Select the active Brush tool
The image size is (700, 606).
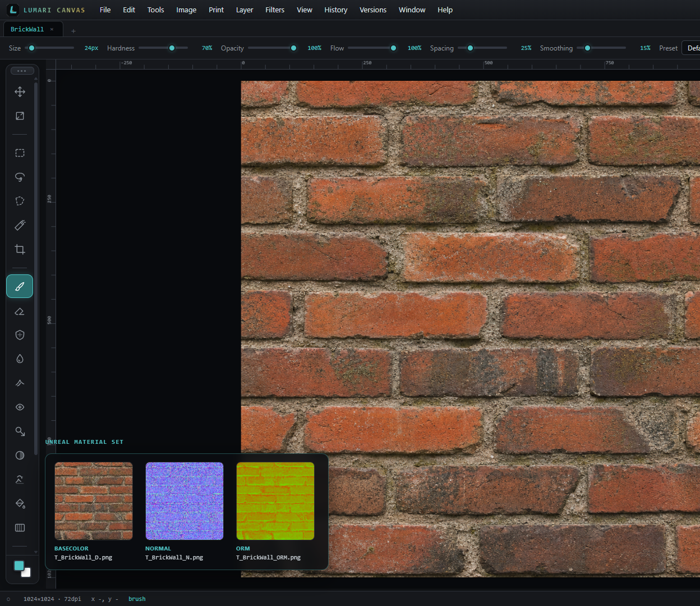pyautogui.click(x=20, y=286)
